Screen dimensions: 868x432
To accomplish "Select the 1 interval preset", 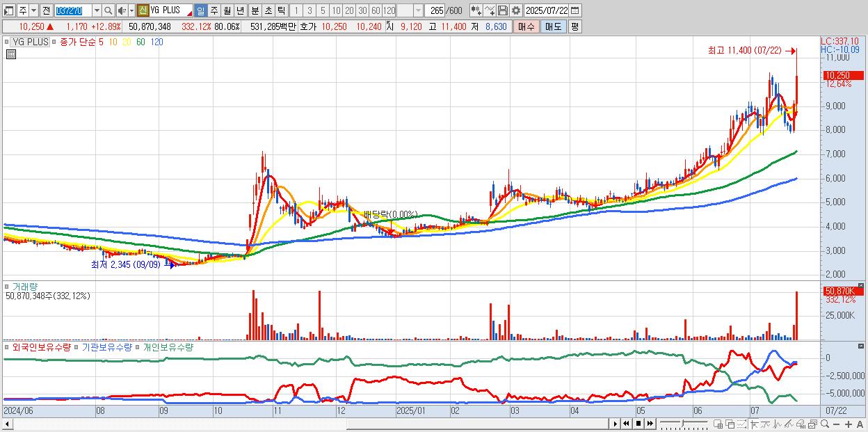I will (x=296, y=10).
